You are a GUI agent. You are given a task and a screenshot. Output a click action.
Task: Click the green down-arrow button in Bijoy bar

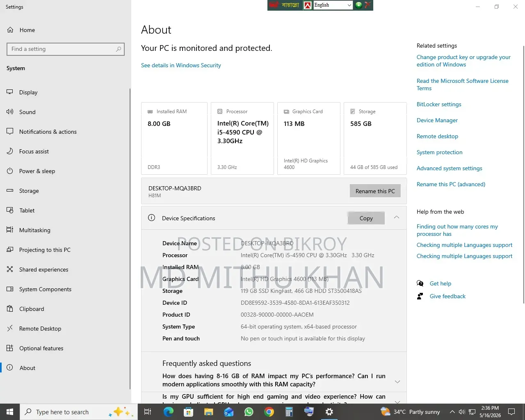pos(359,5)
